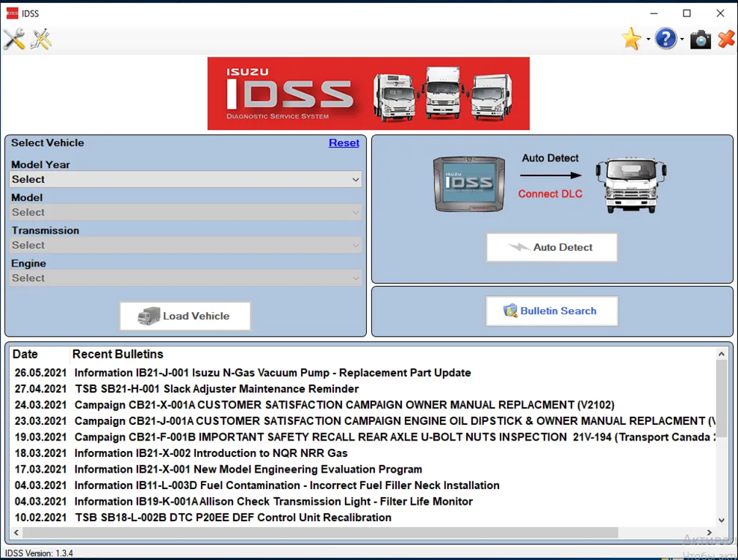The height and width of the screenshot is (560, 738).
Task: Select the Introduction to NQR NRR Gas bulletin
Action: coord(211,453)
